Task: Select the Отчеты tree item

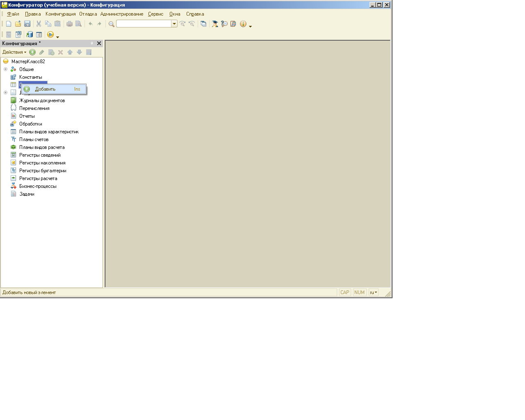Action: [27, 116]
